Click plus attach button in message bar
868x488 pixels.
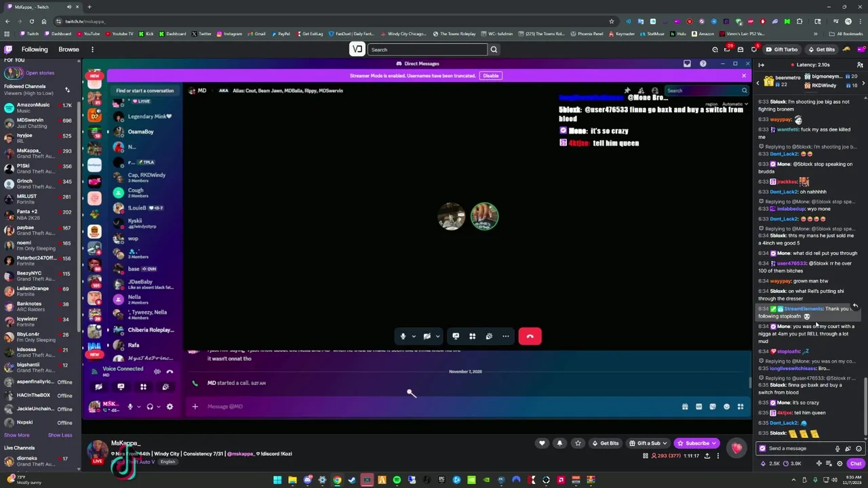195,406
